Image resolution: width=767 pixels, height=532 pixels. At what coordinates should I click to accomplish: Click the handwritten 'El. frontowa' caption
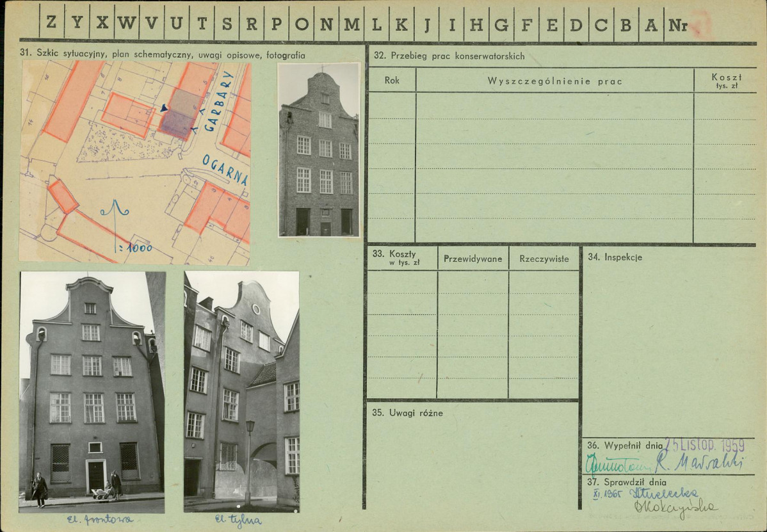pos(100,520)
